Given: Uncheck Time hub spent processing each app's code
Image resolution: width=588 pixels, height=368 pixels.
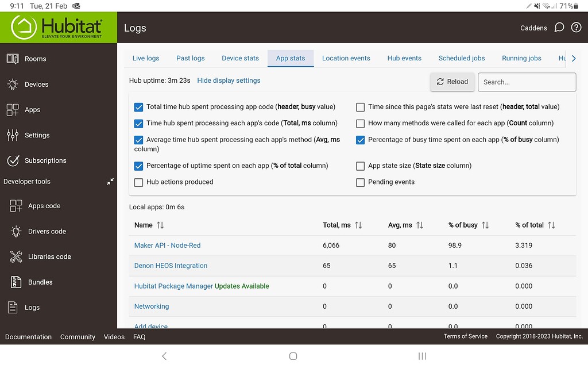Looking at the screenshot, I should pyautogui.click(x=138, y=123).
